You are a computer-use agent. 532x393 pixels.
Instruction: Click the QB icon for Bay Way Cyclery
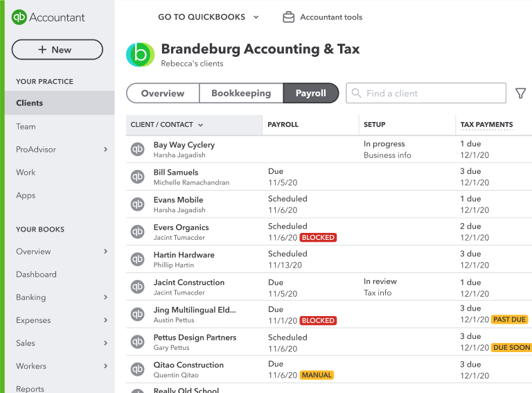[137, 149]
